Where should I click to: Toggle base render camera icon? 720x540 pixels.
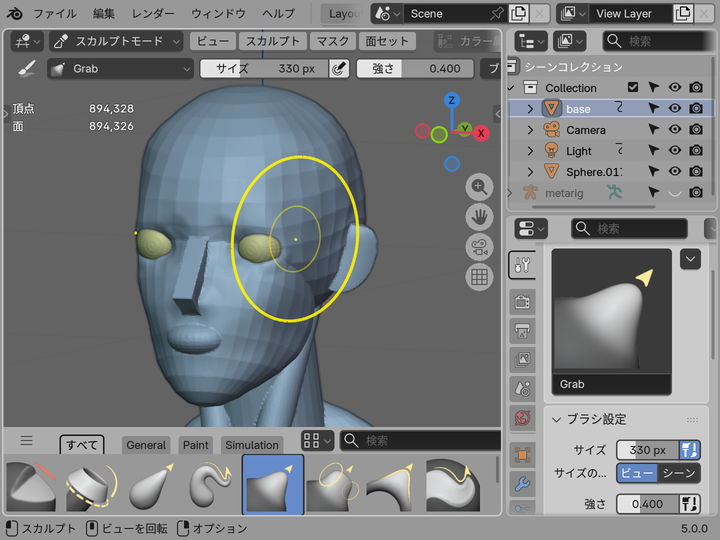[696, 108]
